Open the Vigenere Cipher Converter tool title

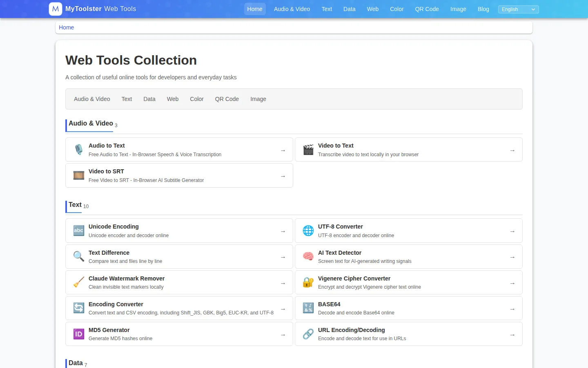(354, 278)
